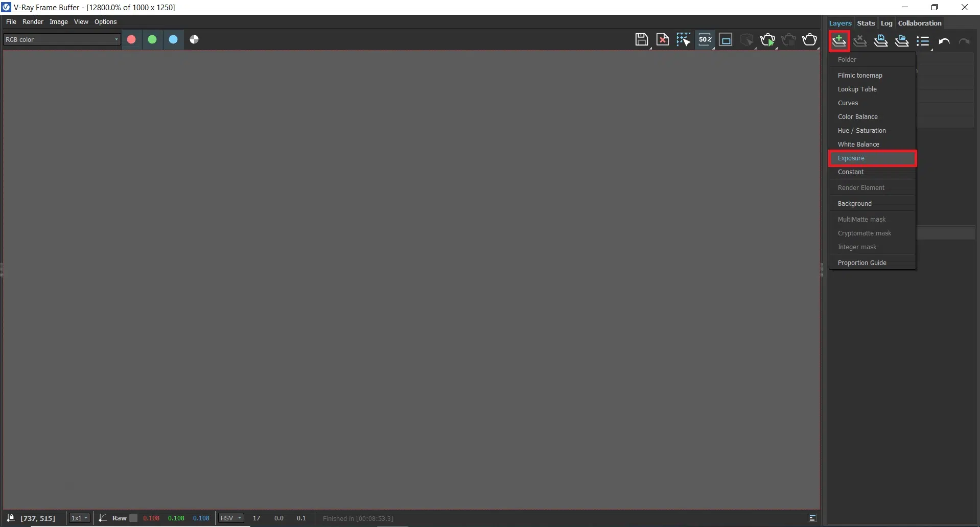
Task: Activate the region render selection icon
Action: click(683, 40)
